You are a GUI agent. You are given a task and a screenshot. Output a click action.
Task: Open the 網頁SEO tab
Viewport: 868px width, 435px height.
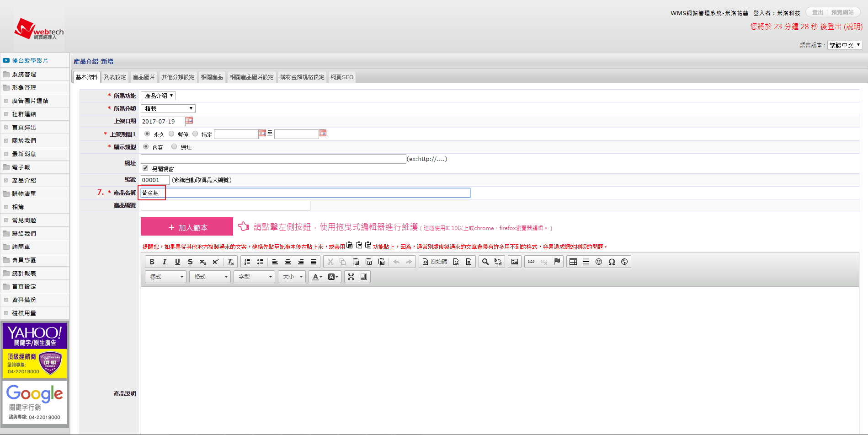tap(342, 77)
